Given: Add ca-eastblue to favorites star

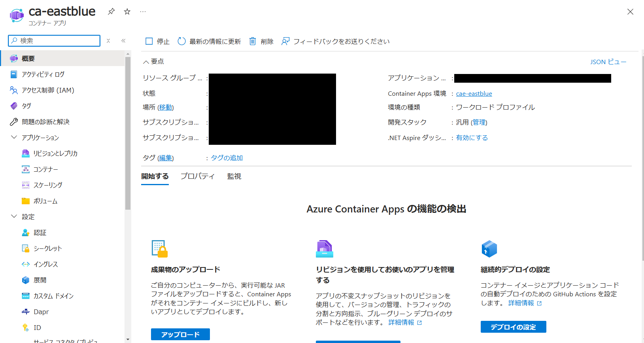Looking at the screenshot, I should point(127,11).
